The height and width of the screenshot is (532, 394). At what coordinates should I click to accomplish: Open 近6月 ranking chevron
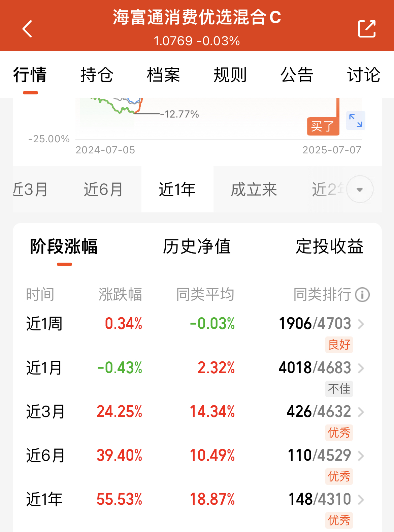(x=361, y=455)
